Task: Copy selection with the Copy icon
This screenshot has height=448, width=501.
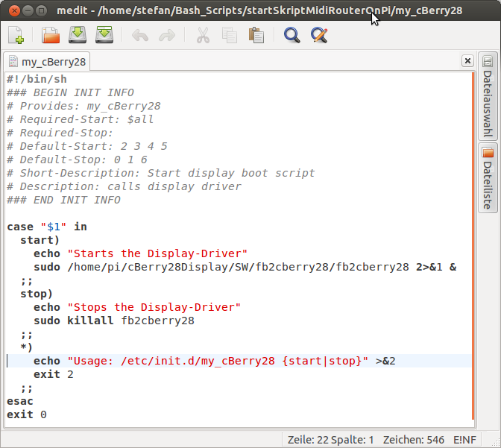Action: (230, 35)
